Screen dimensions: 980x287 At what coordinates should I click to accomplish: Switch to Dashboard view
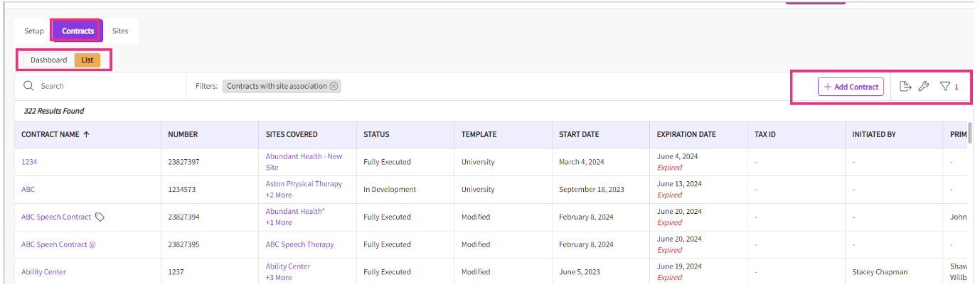48,60
